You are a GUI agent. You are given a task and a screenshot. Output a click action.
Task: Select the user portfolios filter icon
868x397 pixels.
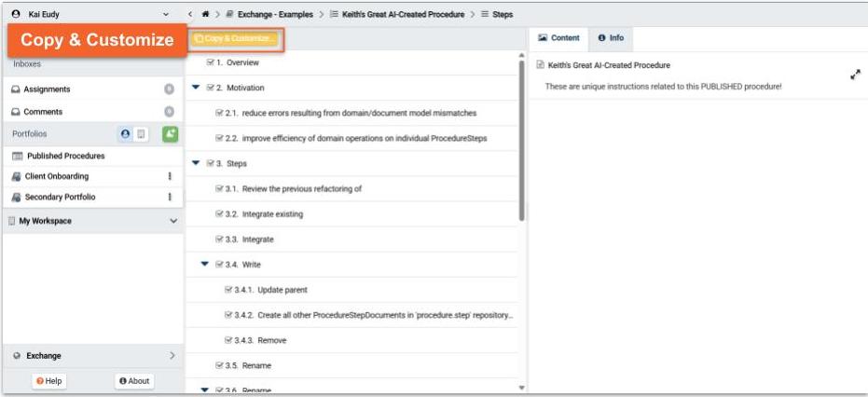click(x=125, y=134)
